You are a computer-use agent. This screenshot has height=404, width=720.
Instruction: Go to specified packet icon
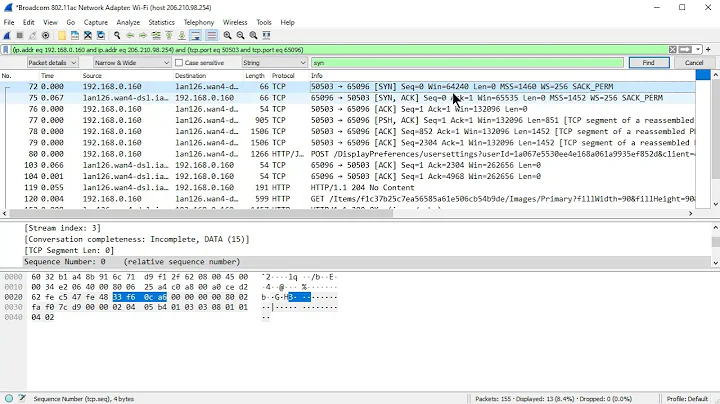point(156,35)
